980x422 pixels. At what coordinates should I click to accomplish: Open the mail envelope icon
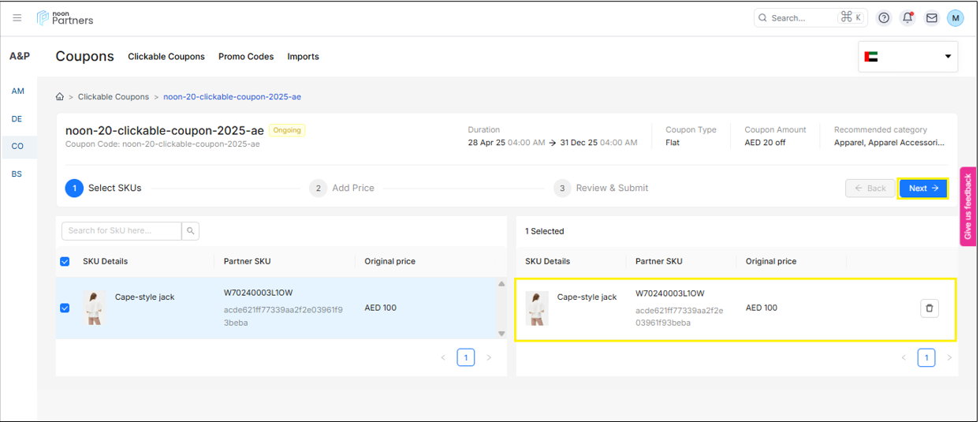click(x=931, y=18)
